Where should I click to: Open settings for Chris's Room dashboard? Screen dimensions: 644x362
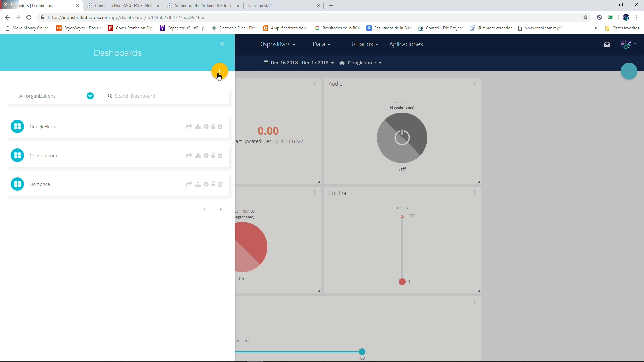(x=206, y=155)
